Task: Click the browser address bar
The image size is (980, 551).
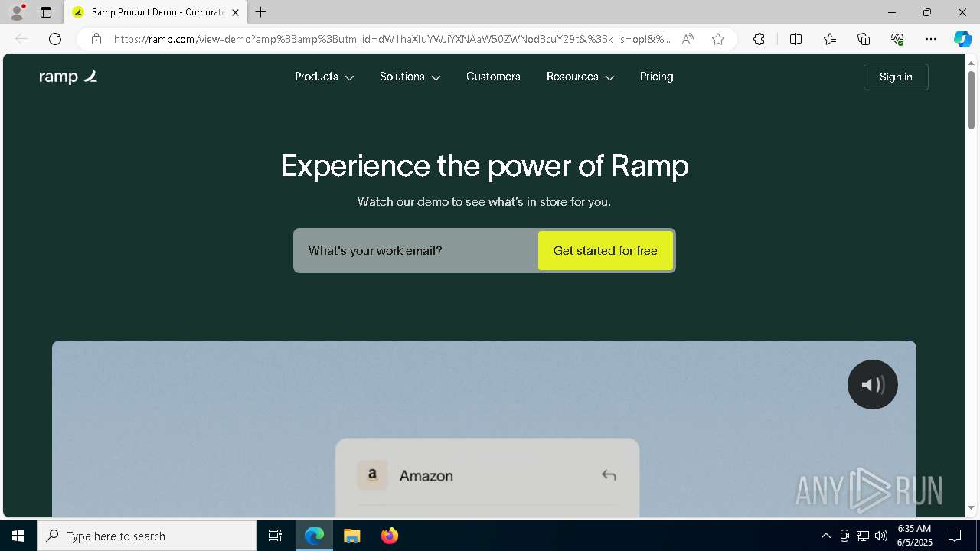Action: [392, 39]
